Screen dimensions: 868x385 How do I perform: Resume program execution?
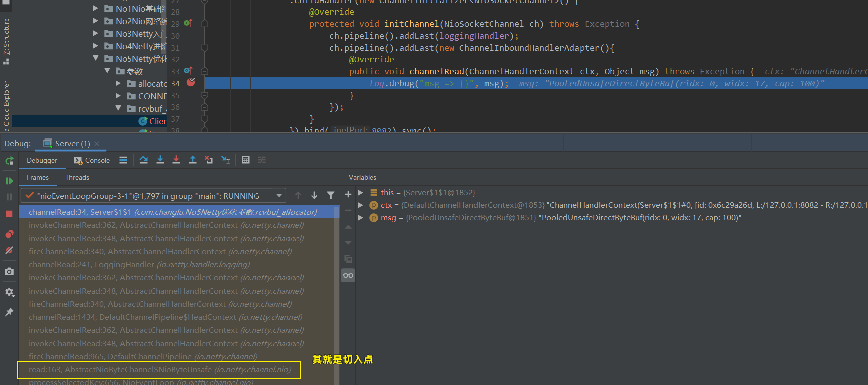(x=9, y=181)
